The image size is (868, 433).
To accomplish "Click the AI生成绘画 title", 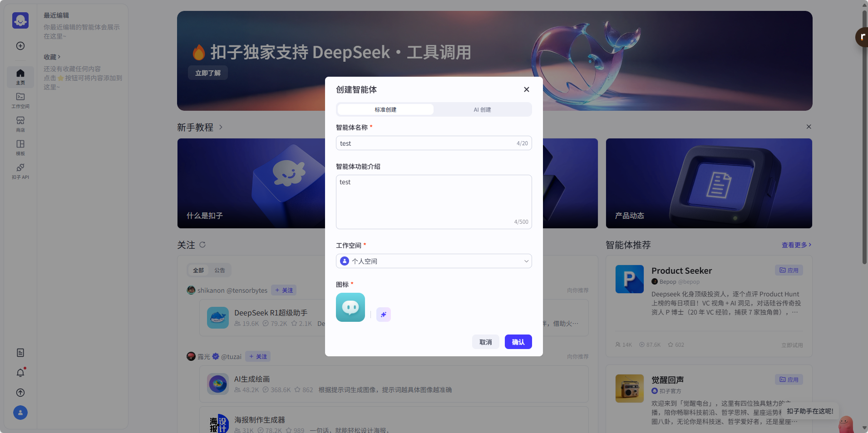I will (x=252, y=379).
